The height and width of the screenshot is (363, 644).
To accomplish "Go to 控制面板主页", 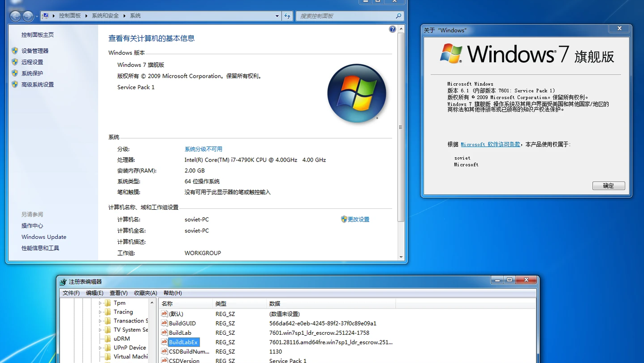I will tap(38, 35).
